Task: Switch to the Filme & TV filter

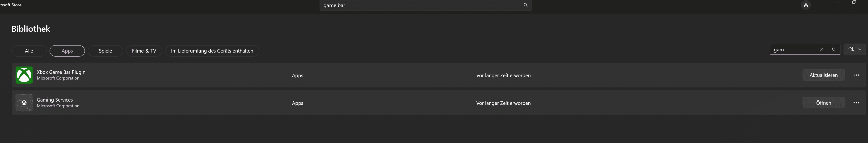Action: [x=144, y=51]
